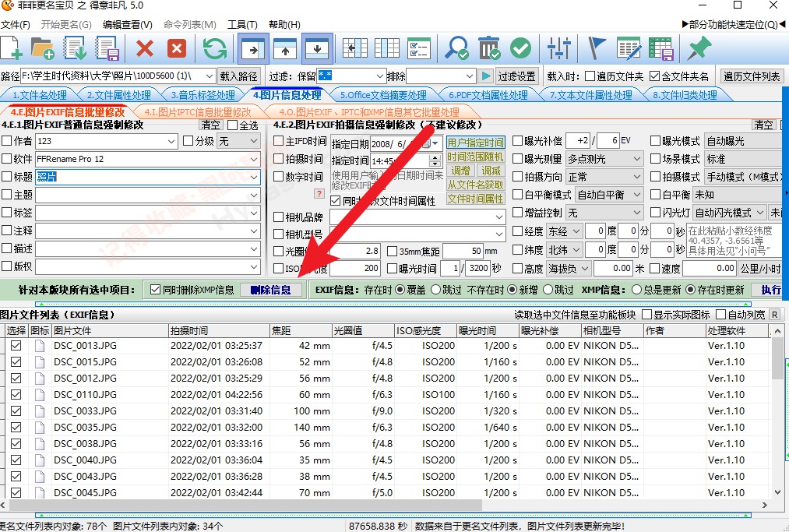
Task: Open the 工具(T) menu
Action: (242, 25)
